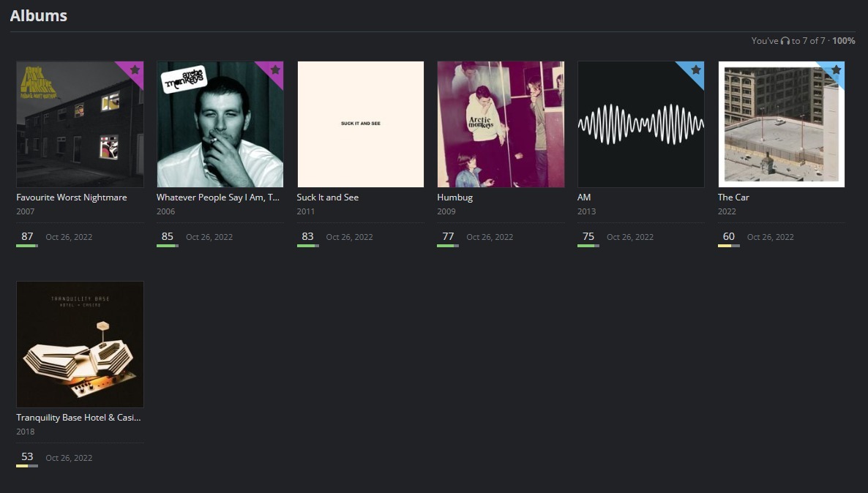Click the 83 rating score
The image size is (868, 493).
308,237
